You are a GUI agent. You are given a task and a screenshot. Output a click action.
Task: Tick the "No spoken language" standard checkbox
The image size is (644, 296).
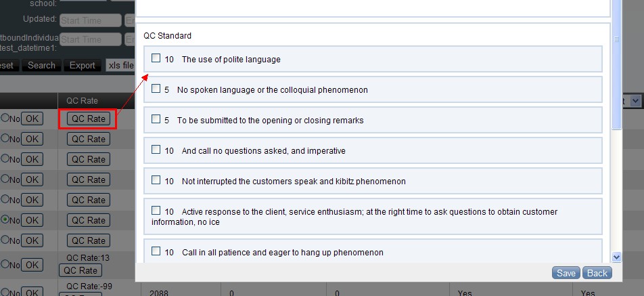pyautogui.click(x=156, y=89)
